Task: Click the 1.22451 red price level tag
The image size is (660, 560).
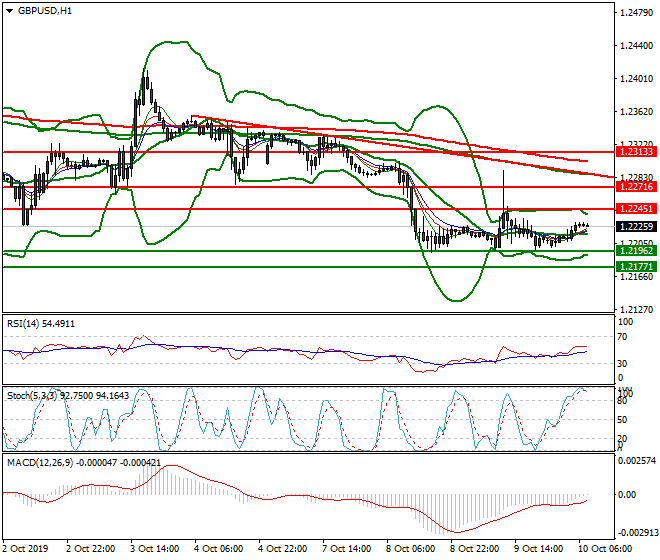Action: pos(635,209)
